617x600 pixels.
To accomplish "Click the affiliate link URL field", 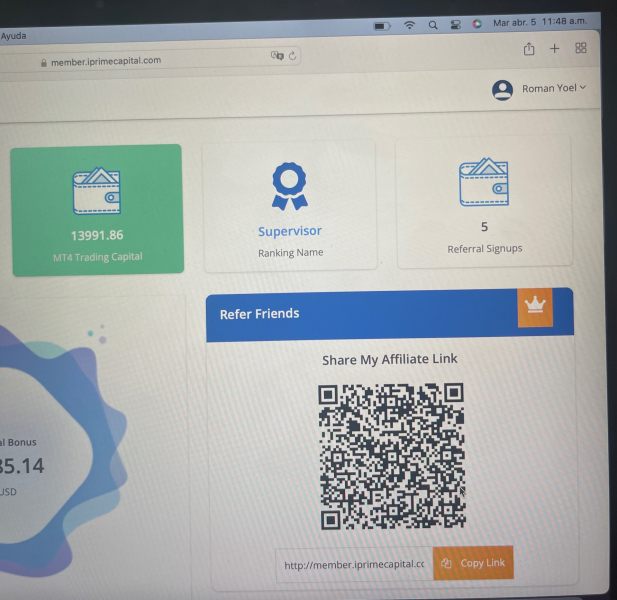I will [354, 565].
